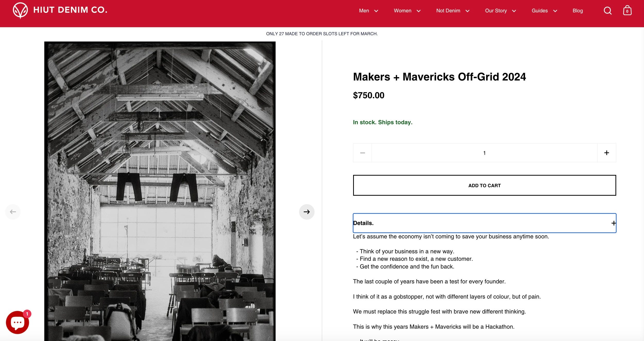Expand the Details. accordion section
The width and height of the screenshot is (644, 341).
tap(485, 223)
